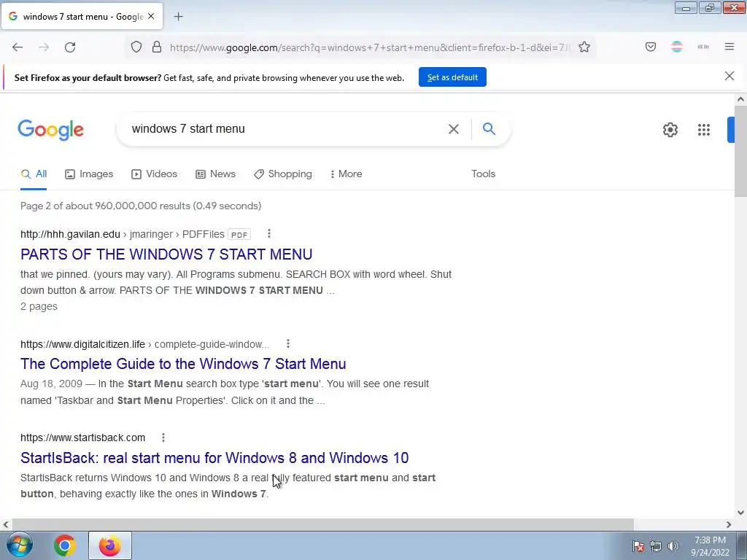Open options dots beside startisback.com result
Viewport: 747px width, 560px height.
click(x=163, y=437)
